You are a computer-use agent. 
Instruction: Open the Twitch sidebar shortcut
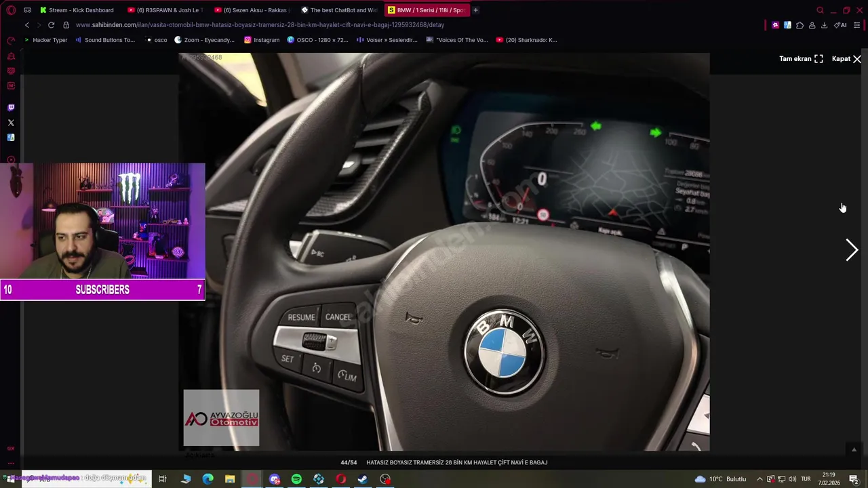click(x=11, y=108)
